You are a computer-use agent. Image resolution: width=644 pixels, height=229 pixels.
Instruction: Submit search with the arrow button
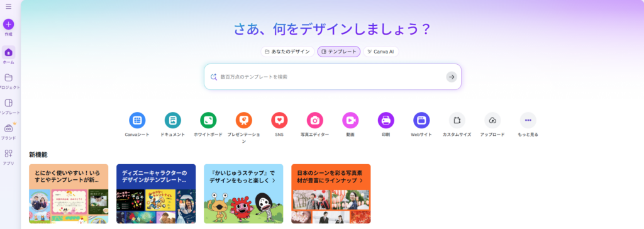[x=452, y=77]
